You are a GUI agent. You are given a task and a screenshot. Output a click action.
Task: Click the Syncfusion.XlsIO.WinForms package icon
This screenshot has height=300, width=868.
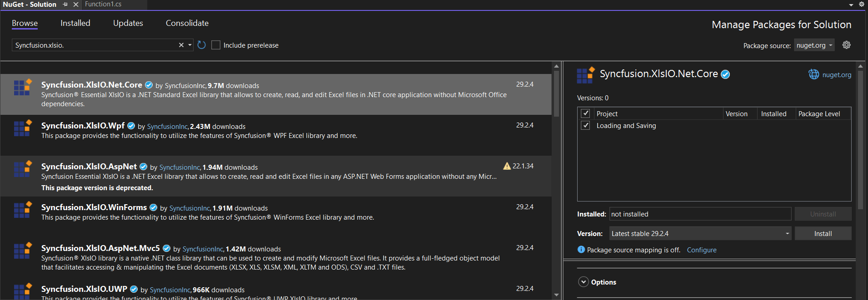pyautogui.click(x=22, y=210)
